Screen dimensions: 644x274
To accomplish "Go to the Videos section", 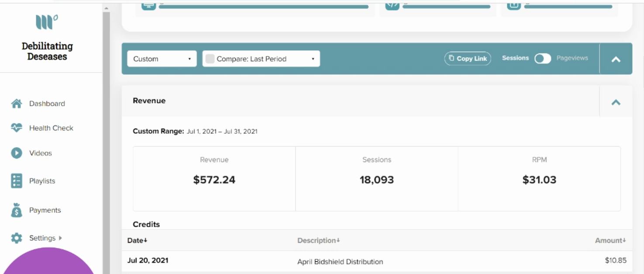I will tap(41, 153).
